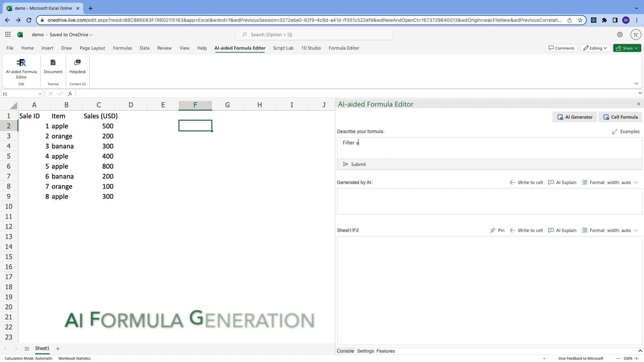Switch to AI Generator mode
This screenshot has width=644, height=362.
click(x=574, y=117)
